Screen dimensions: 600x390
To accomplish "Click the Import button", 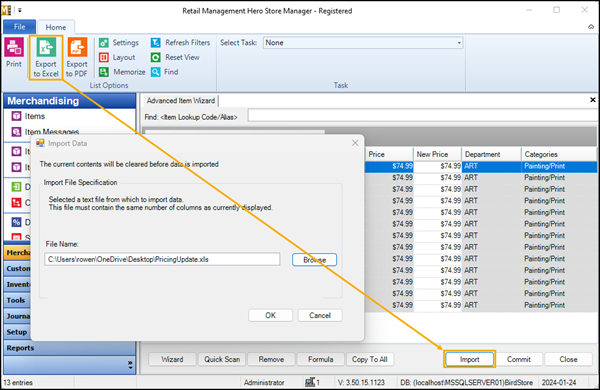I will 470,359.
